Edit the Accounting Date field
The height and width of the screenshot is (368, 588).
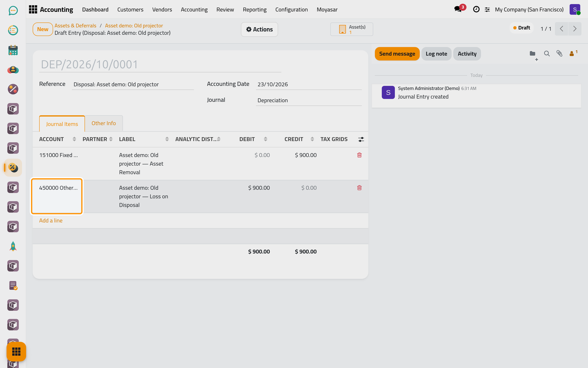(x=309, y=84)
